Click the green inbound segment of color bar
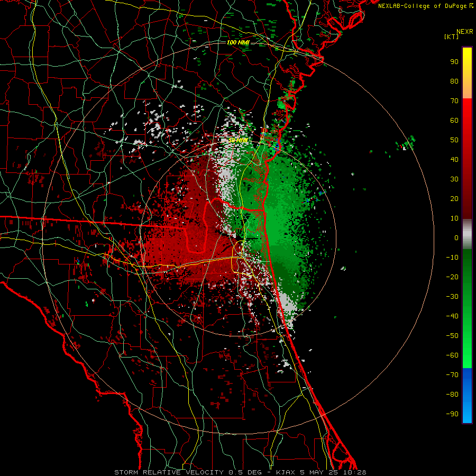The height and width of the screenshot is (476, 476). tap(467, 309)
